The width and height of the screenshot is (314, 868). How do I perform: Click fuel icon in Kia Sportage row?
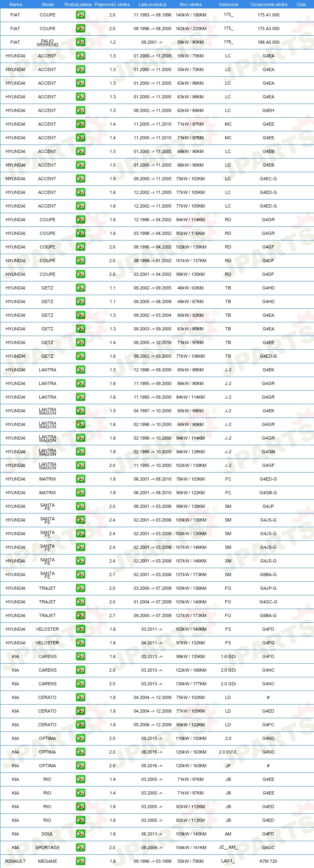(x=80, y=848)
